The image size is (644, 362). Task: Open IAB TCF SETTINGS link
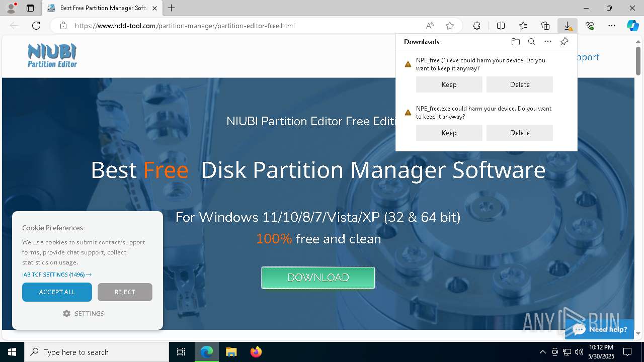tap(57, 275)
